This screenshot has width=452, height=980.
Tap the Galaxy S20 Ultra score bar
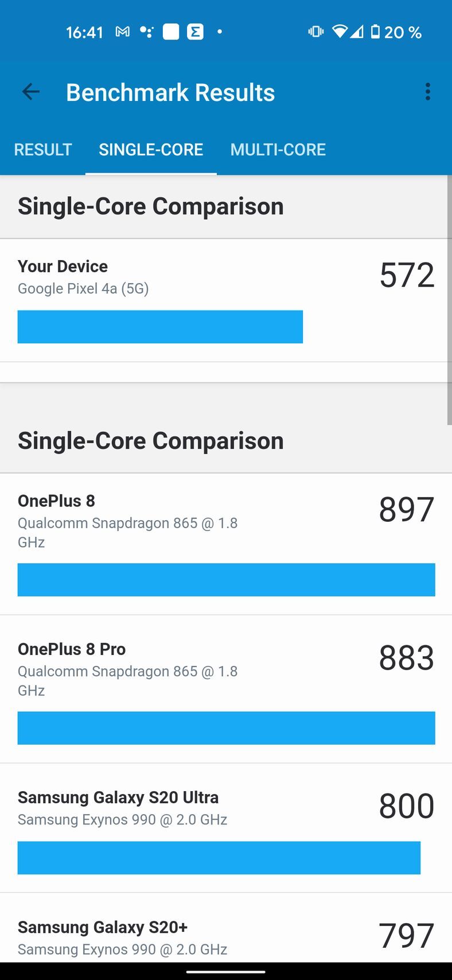[x=219, y=858]
